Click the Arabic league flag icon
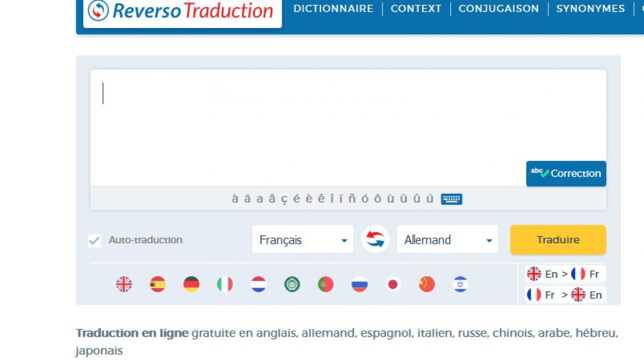This screenshot has height=361, width=644. [x=292, y=284]
